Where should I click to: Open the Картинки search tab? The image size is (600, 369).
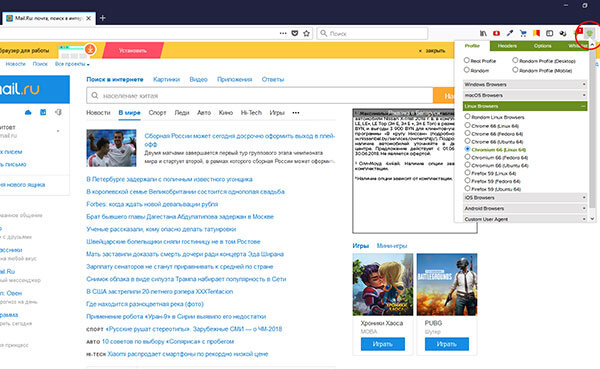tap(166, 79)
